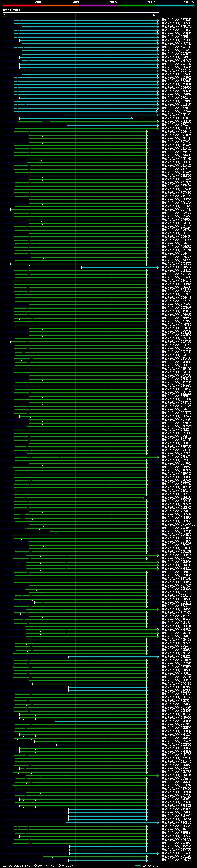Open last hit UniRef100_P14279
The height and width of the screenshot is (868, 197).
177,860
